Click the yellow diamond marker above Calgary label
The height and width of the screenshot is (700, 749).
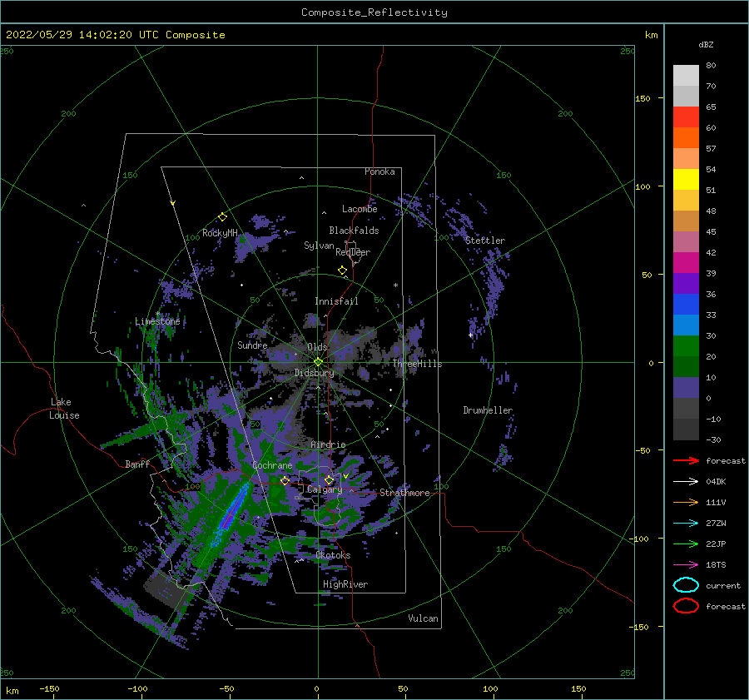click(x=329, y=479)
